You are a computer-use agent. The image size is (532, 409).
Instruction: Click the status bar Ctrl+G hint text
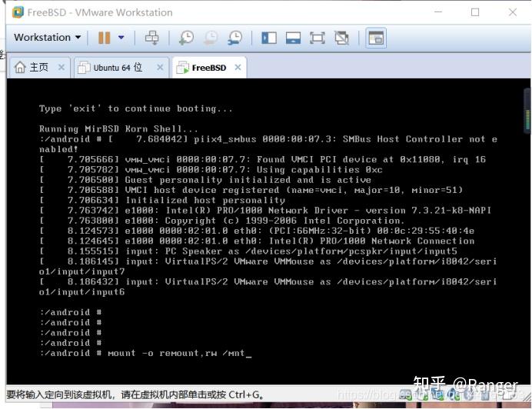135,394
